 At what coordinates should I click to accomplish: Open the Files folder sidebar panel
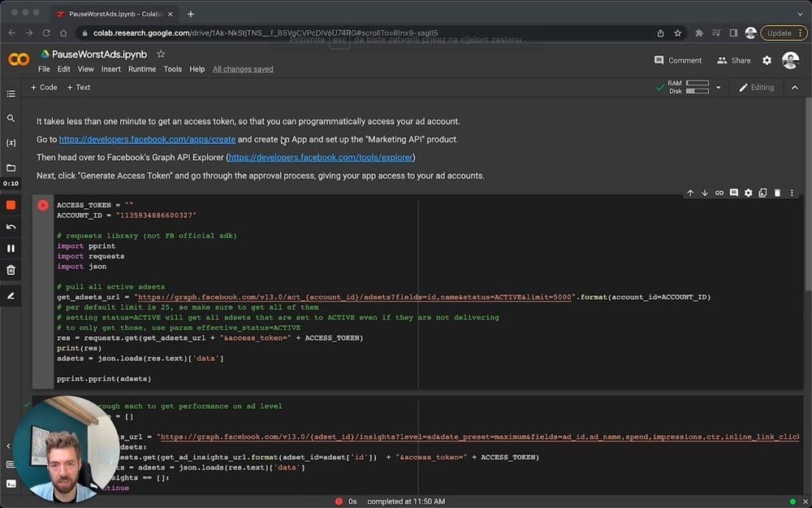pyautogui.click(x=11, y=167)
